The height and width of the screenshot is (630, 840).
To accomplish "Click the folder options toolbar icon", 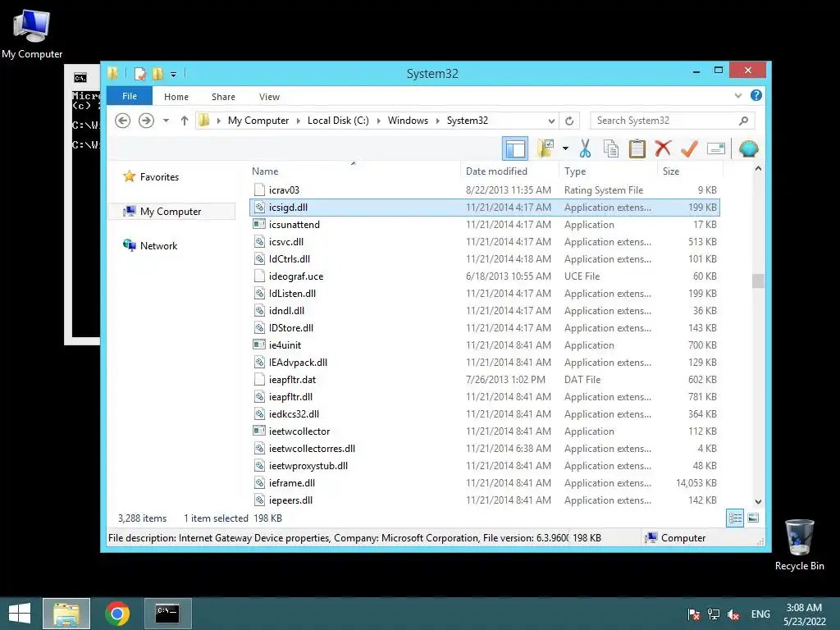I will point(546,148).
